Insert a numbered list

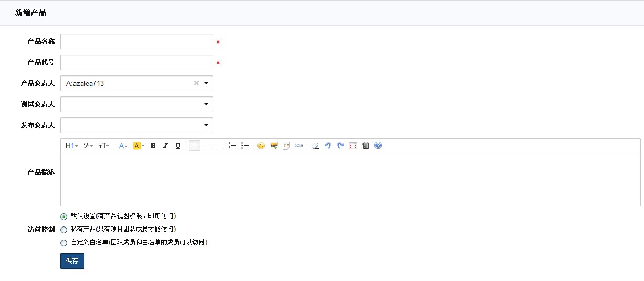[232, 146]
